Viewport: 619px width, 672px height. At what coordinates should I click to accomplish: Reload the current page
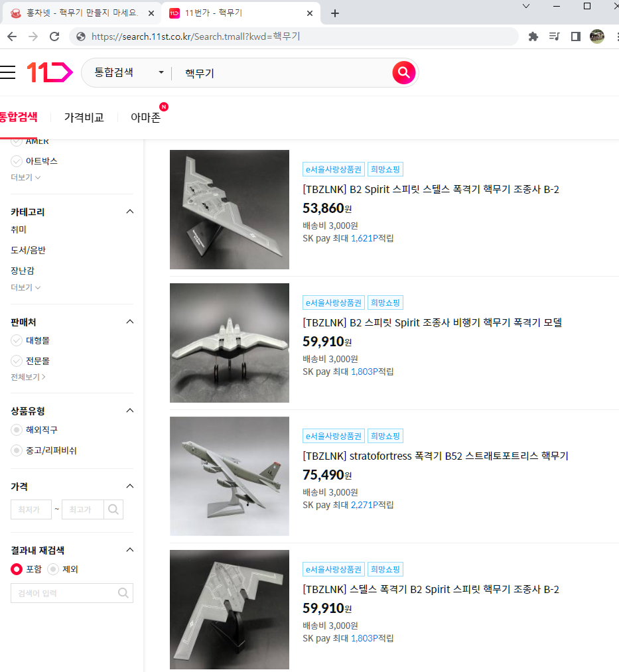[54, 36]
